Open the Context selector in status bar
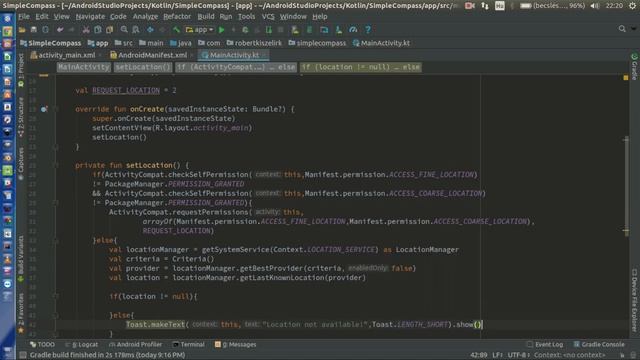This screenshot has height=360, width=640. pyautogui.click(x=570, y=355)
